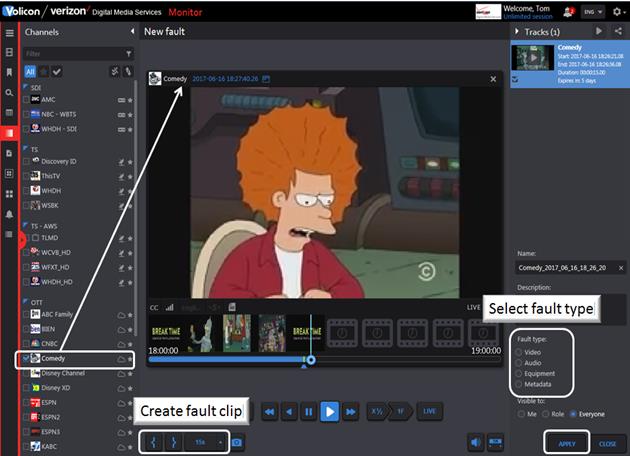This screenshot has width=630, height=456.
Task: Select the WCVB_HD channel row
Action: tap(78, 252)
